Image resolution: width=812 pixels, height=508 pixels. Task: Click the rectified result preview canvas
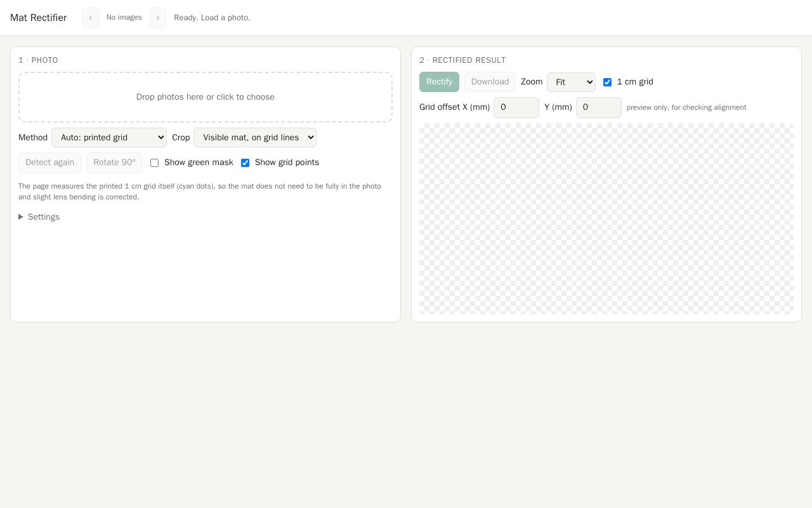point(606,218)
